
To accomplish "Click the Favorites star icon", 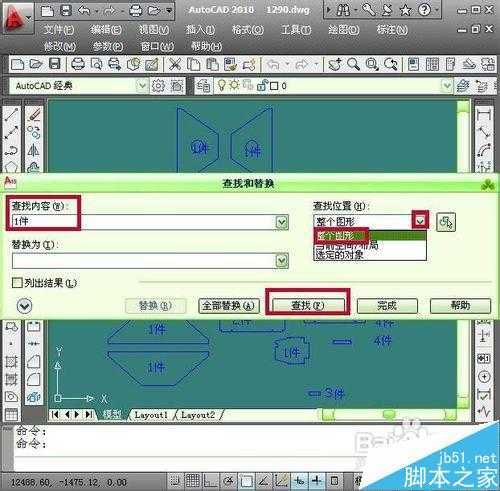I will pyautogui.click(x=406, y=10).
